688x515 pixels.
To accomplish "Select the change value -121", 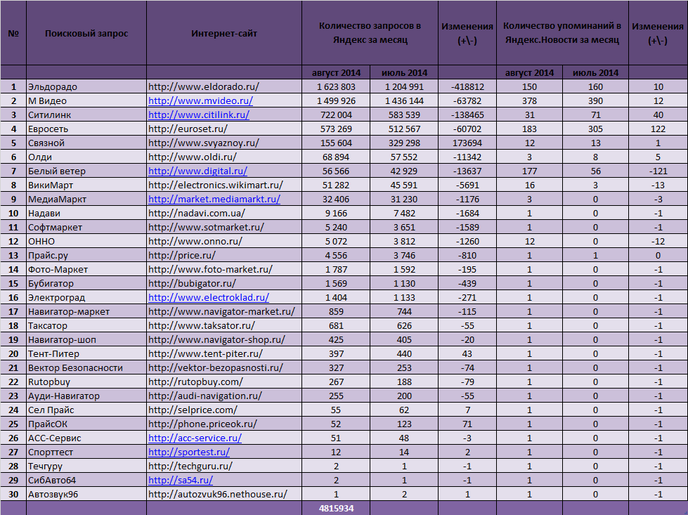I will pos(658,171).
